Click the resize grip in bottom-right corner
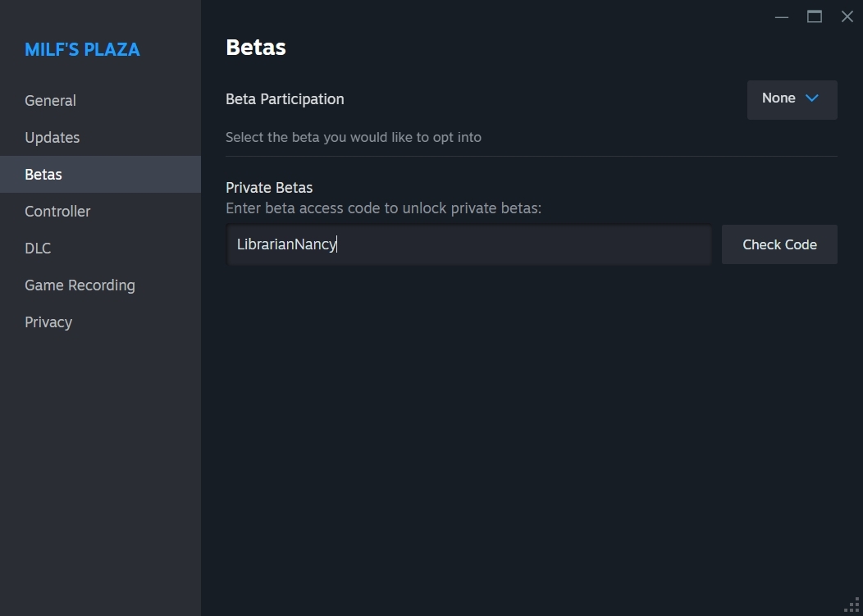The width and height of the screenshot is (863, 616). pos(852,605)
